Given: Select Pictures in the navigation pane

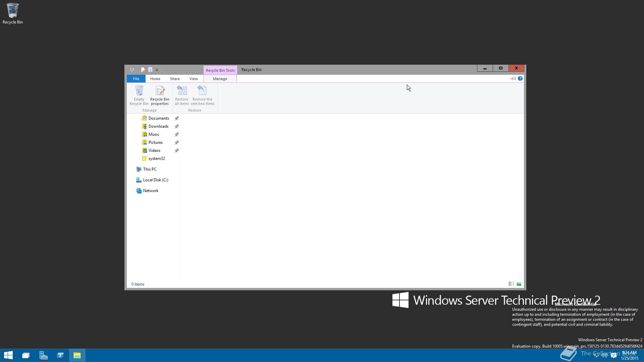Looking at the screenshot, I should [x=156, y=142].
